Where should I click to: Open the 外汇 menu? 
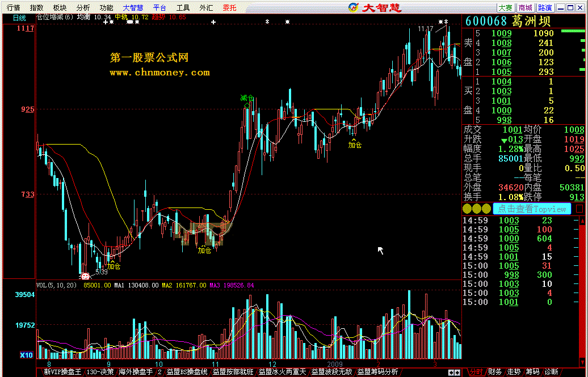206,8
